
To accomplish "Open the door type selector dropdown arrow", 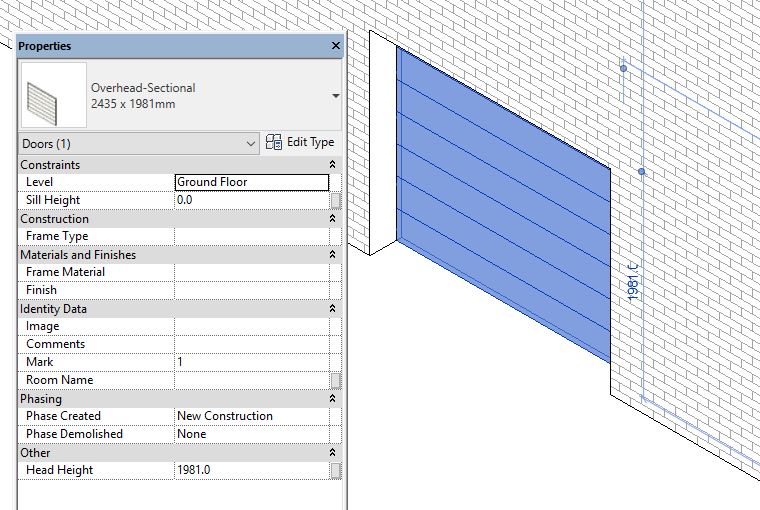I will (335, 96).
